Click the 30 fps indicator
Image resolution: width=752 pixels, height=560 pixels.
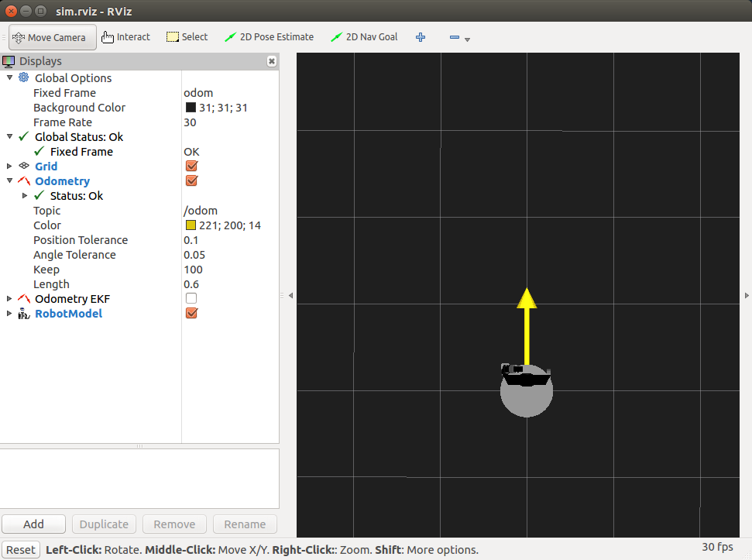pyautogui.click(x=717, y=547)
